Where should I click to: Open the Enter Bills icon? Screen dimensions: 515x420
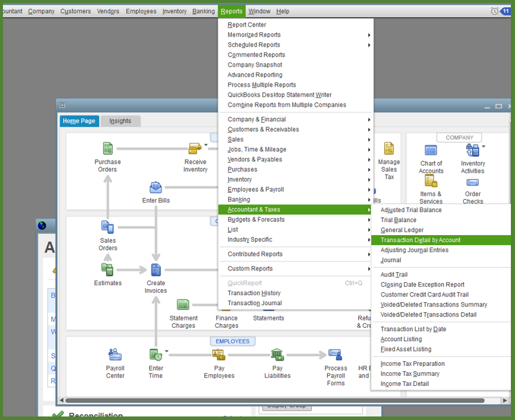point(156,187)
